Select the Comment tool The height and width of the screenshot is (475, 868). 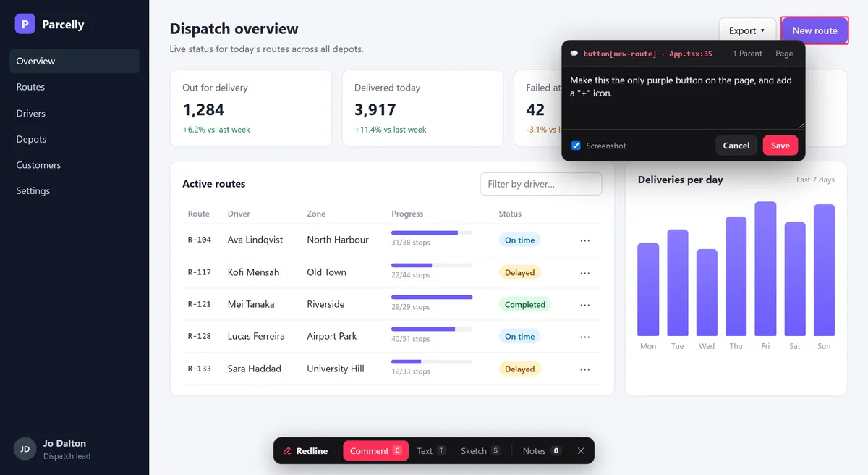(376, 450)
